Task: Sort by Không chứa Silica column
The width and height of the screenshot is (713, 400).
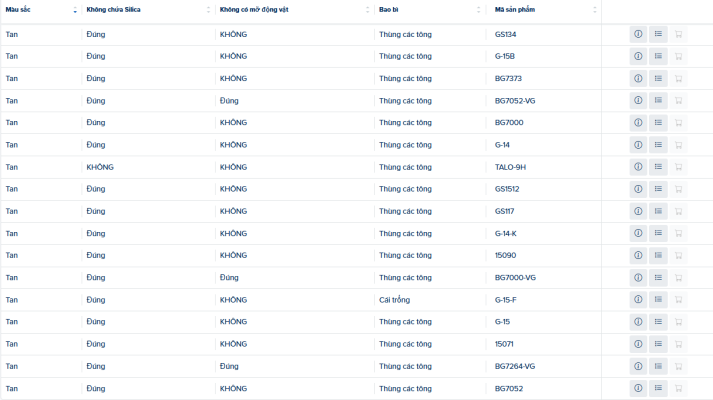Action: coord(208,10)
